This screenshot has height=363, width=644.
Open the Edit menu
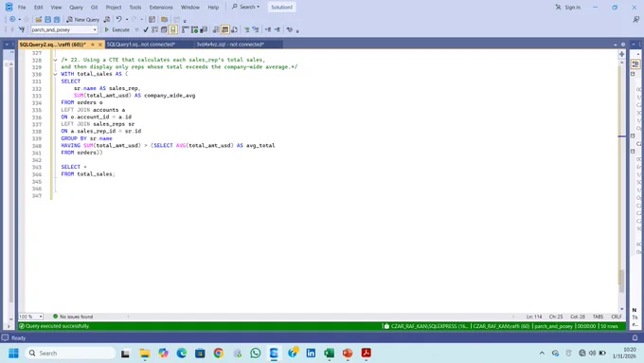tap(38, 8)
